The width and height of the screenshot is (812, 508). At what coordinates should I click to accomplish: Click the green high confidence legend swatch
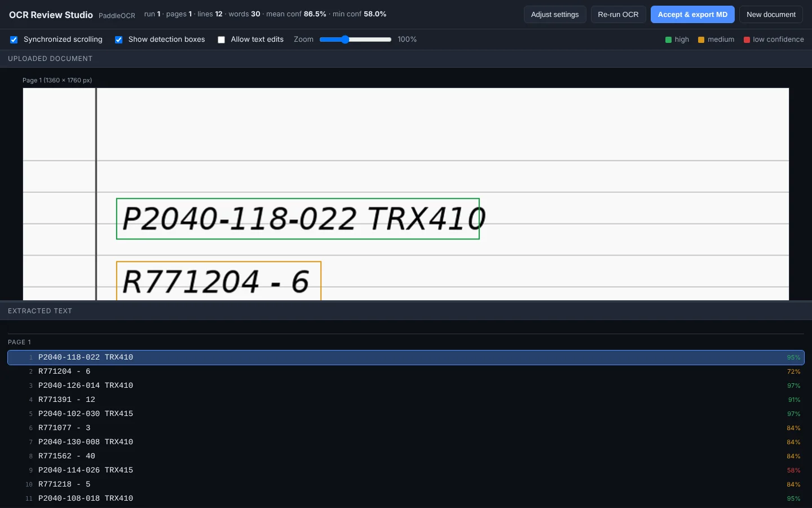click(x=668, y=40)
